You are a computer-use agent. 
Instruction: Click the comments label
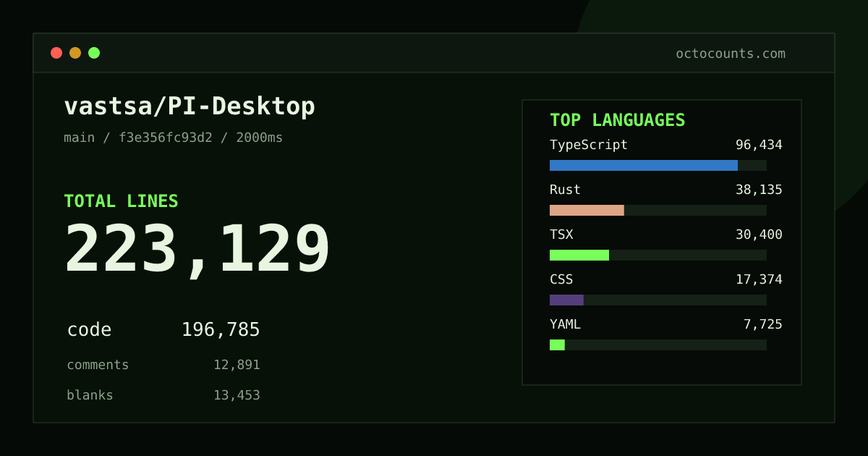98,365
